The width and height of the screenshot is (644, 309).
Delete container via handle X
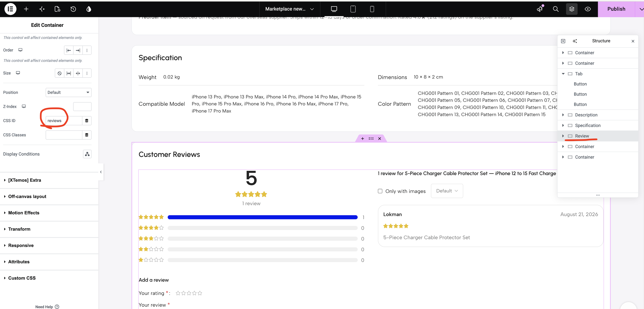(x=379, y=139)
